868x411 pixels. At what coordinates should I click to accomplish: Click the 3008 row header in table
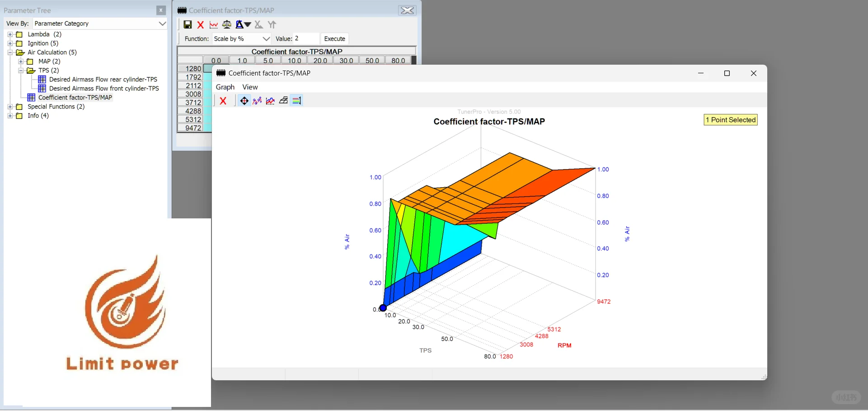coord(190,94)
